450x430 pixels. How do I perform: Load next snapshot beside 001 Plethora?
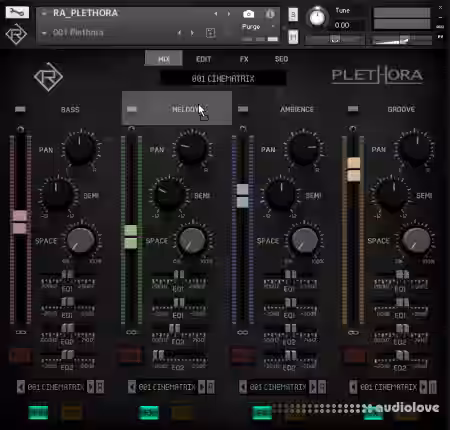pyautogui.click(x=192, y=33)
